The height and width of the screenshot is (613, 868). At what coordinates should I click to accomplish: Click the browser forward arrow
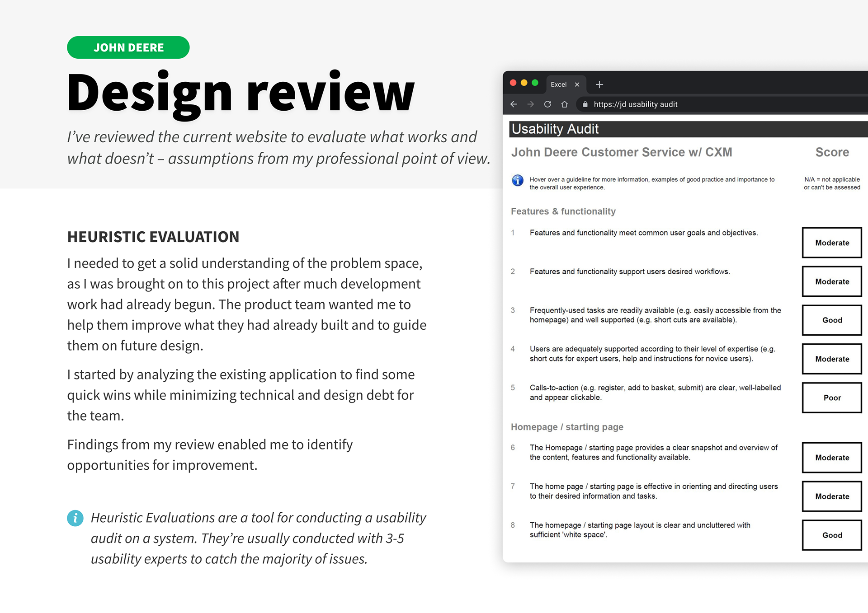[530, 104]
